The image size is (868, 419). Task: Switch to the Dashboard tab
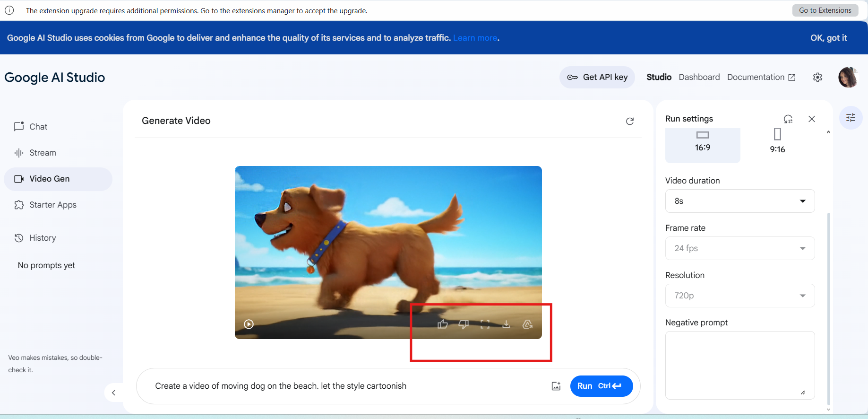tap(699, 77)
